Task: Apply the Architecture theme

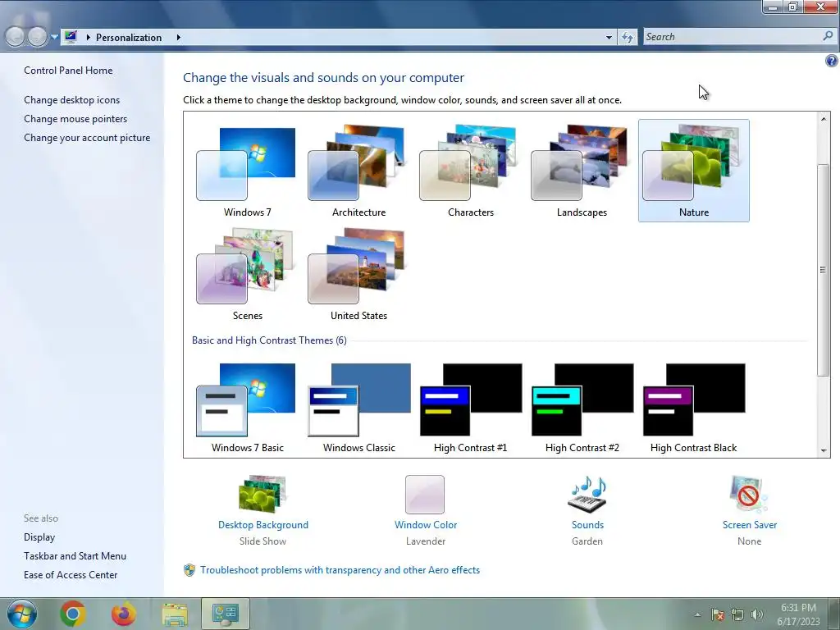Action: (358, 171)
